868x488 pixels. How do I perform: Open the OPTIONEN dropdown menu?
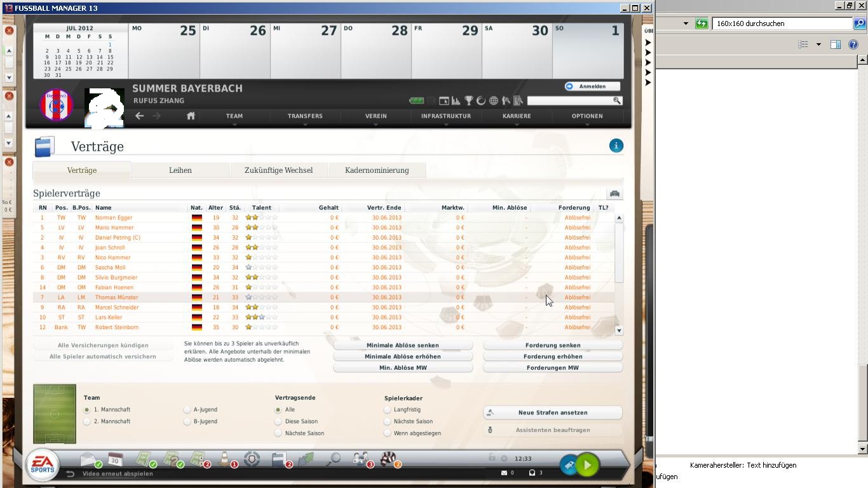(587, 117)
